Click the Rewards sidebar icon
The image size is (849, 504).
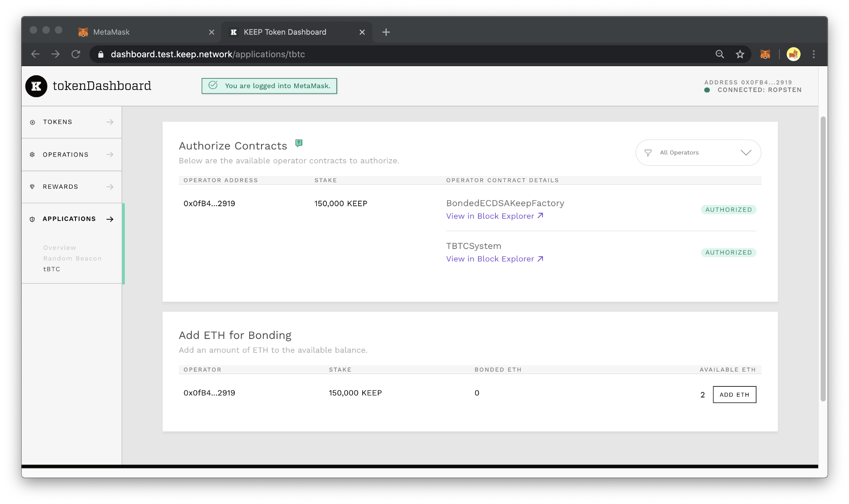[x=32, y=187]
